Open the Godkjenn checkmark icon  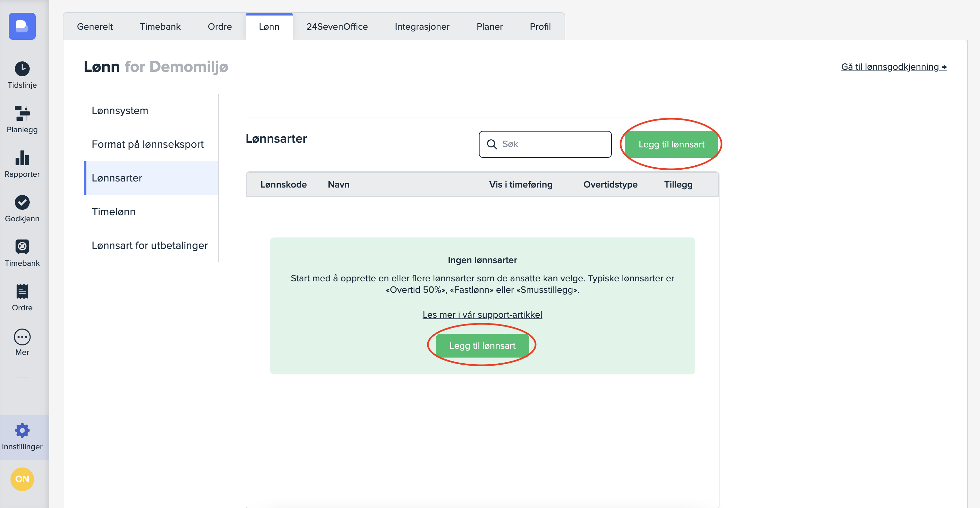pyautogui.click(x=22, y=202)
